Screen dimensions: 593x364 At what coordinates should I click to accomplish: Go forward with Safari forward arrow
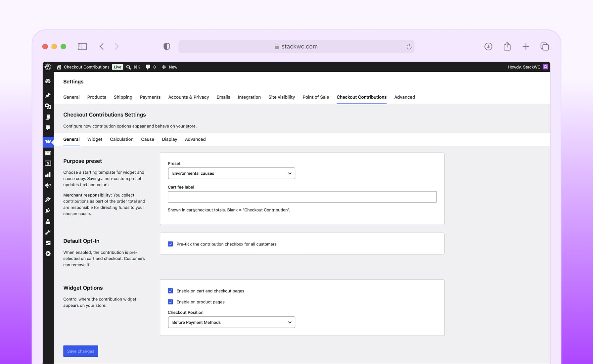(x=116, y=47)
